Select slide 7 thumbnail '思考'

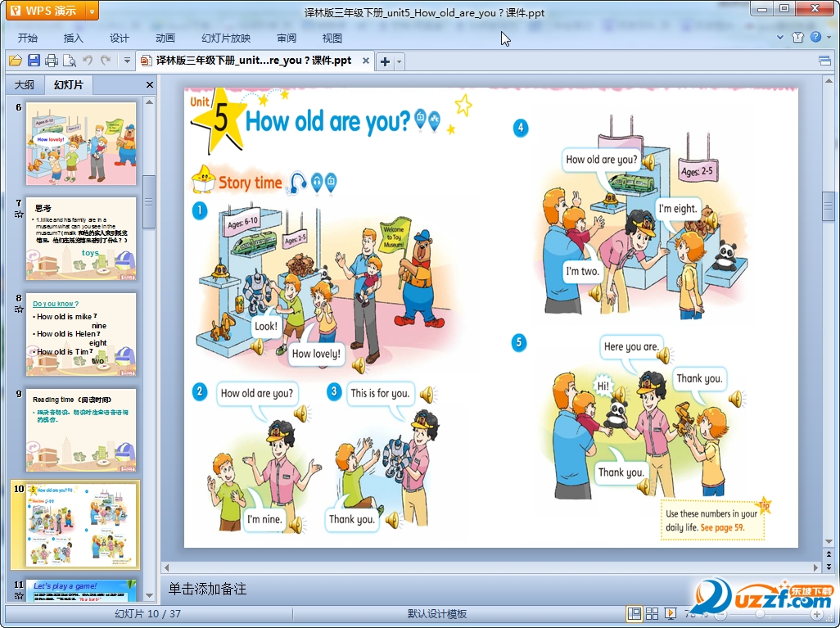coord(81,239)
